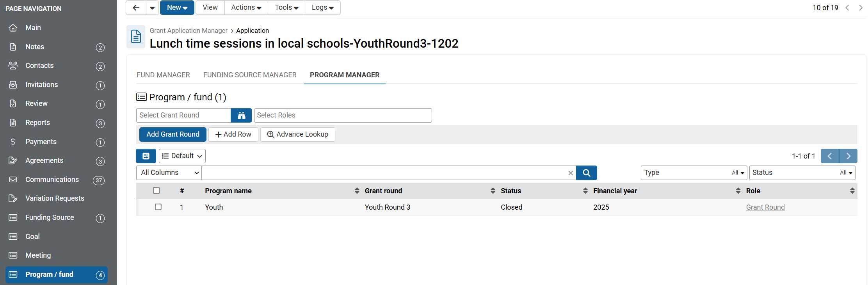
Task: Open the All Columns dropdown
Action: [x=169, y=173]
